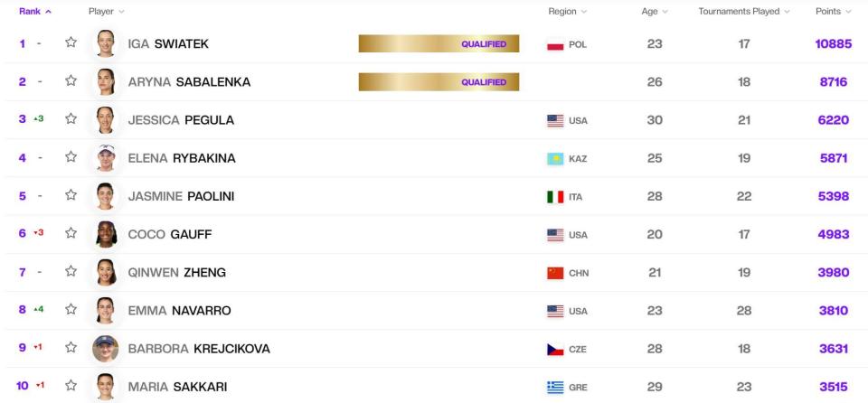Open Aryna Sabalenka's player profile link

pos(189,82)
